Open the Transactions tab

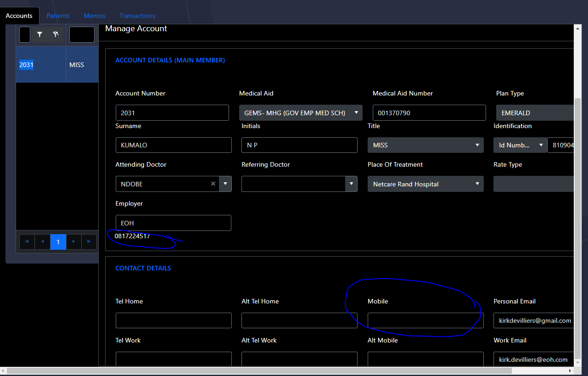tap(137, 15)
